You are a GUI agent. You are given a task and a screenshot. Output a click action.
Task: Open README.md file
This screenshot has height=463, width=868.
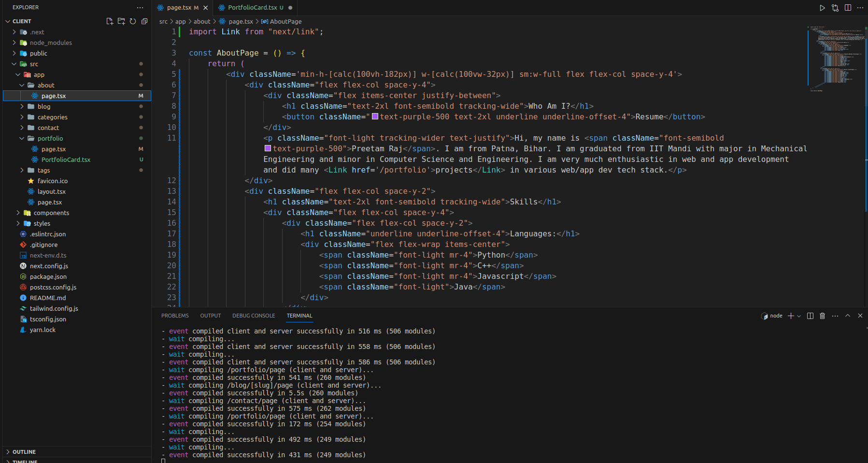(x=47, y=298)
